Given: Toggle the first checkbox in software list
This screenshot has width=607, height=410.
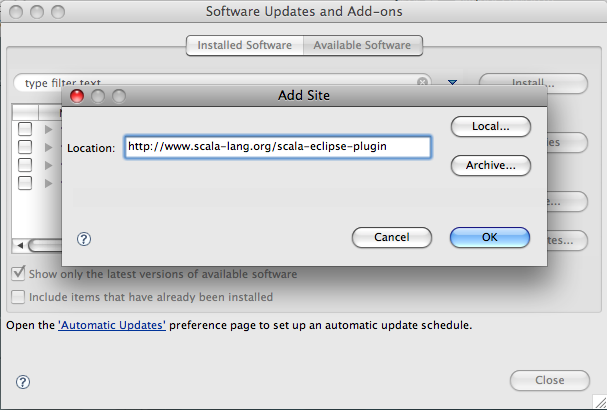Looking at the screenshot, I should (25, 129).
